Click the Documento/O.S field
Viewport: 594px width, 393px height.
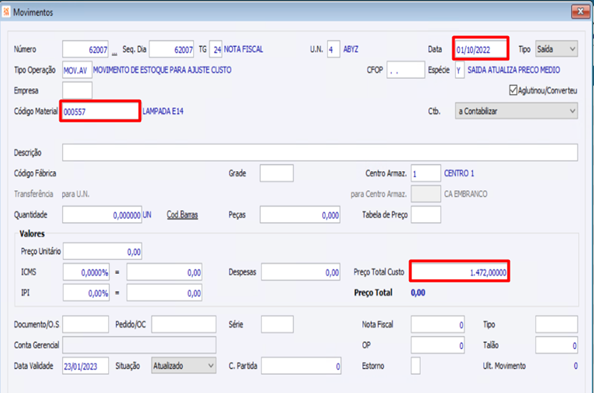click(x=86, y=324)
